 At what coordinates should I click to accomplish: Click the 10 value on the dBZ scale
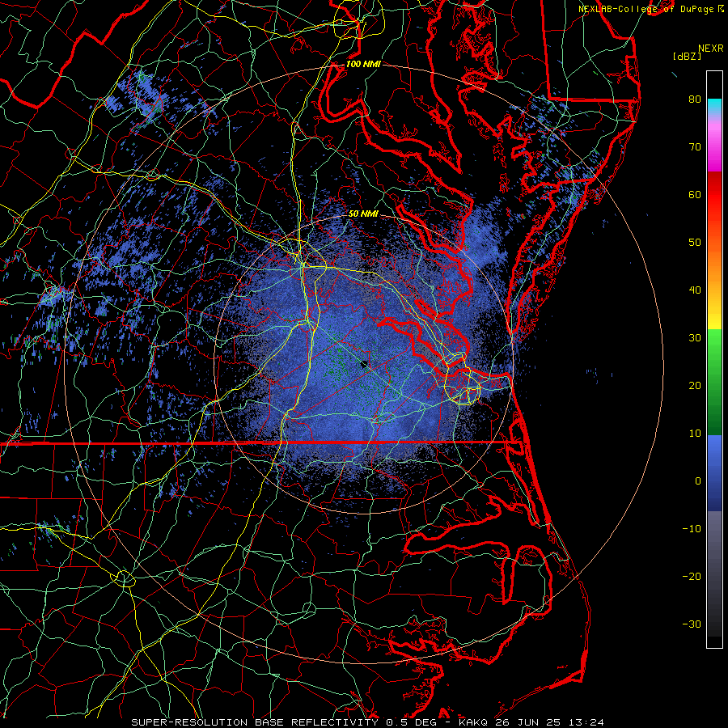[695, 434]
